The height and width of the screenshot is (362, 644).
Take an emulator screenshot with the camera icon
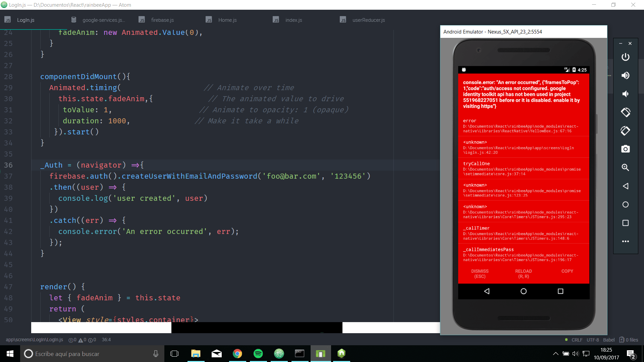(625, 149)
